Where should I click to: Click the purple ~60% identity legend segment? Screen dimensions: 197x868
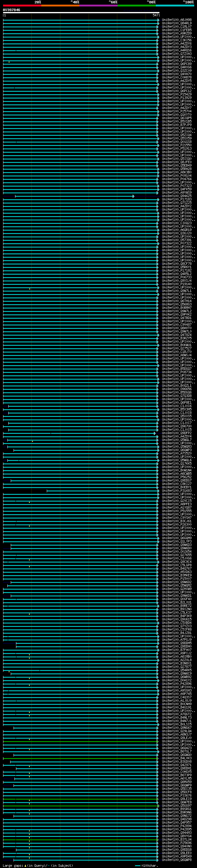tap(99, 6)
